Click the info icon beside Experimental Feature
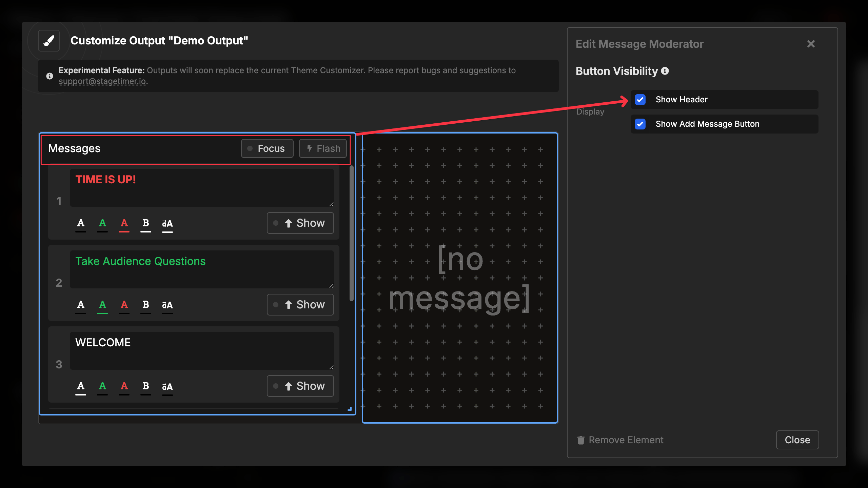 [x=50, y=76]
